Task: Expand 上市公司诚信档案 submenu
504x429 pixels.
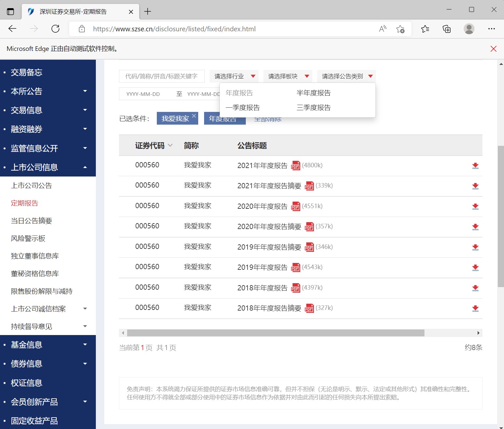Action: point(85,309)
